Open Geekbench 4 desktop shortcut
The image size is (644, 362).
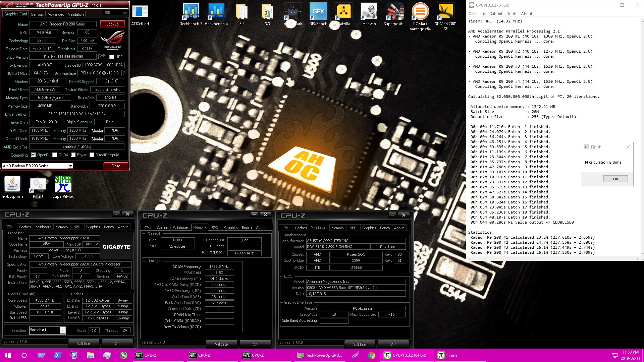(216, 15)
